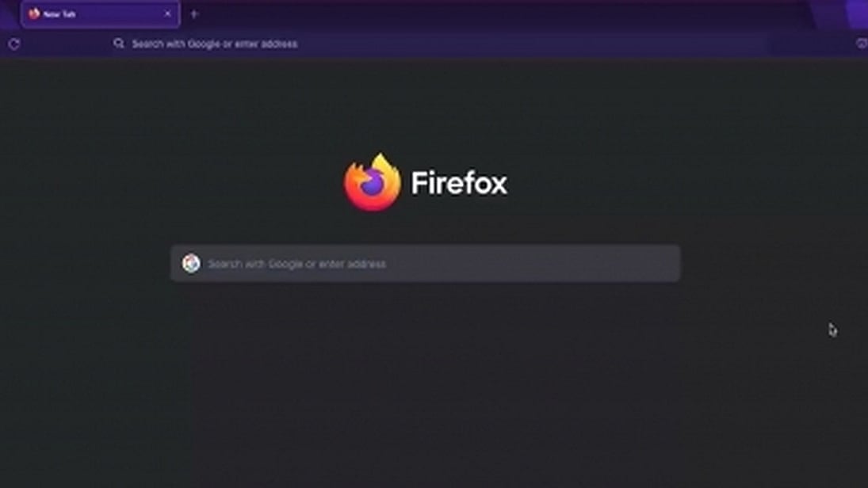
Task: Open the icon at the toolbar's right edge
Action: [x=862, y=44]
